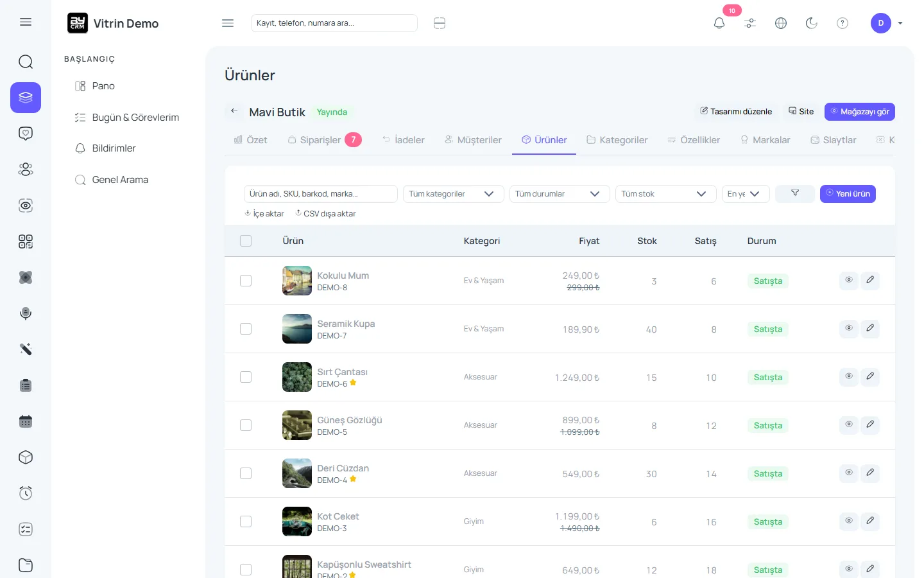This screenshot has width=924, height=578.
Task: Open the sidebar alarm clock icon
Action: pyautogui.click(x=26, y=493)
